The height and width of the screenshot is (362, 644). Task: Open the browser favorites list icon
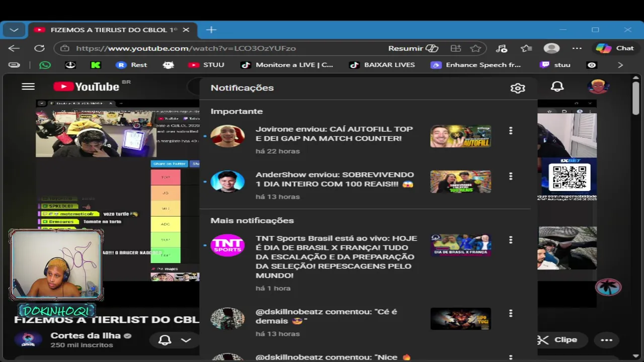coord(526,48)
